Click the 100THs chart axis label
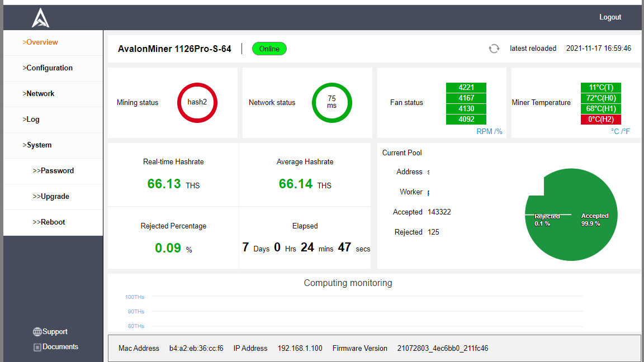Viewport: 644px width, 362px height. click(x=135, y=297)
